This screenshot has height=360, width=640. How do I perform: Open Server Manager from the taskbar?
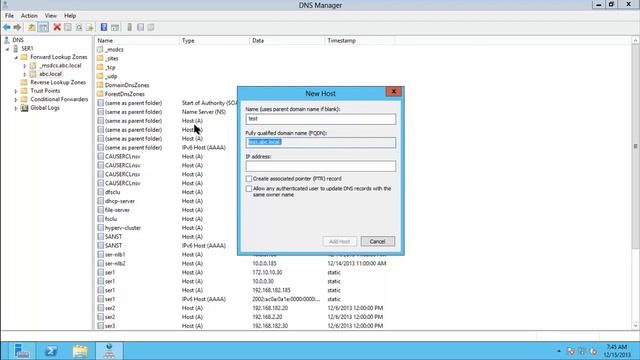pyautogui.click(x=21, y=351)
